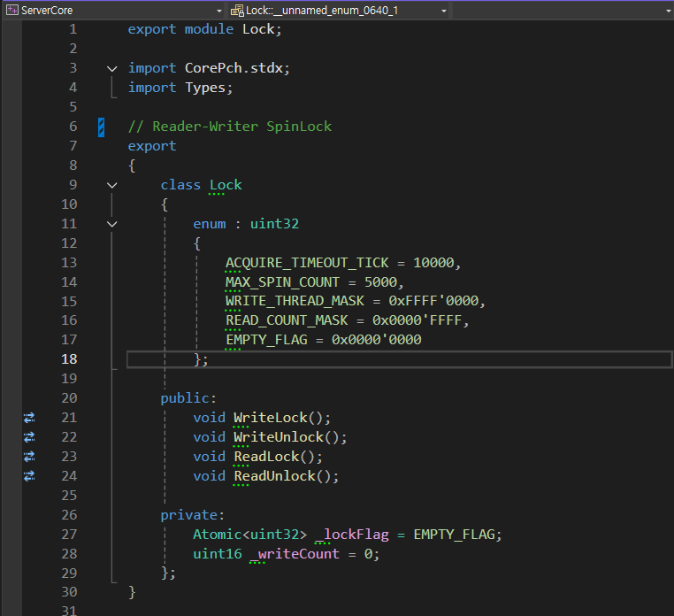The image size is (674, 616).
Task: Click the value 0x0000'FFFF
Action: 417,320
